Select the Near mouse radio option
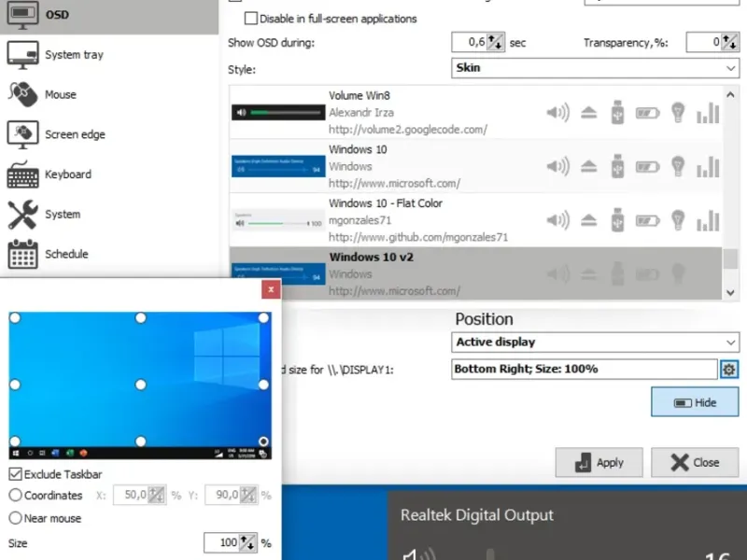The image size is (747, 560). click(15, 518)
